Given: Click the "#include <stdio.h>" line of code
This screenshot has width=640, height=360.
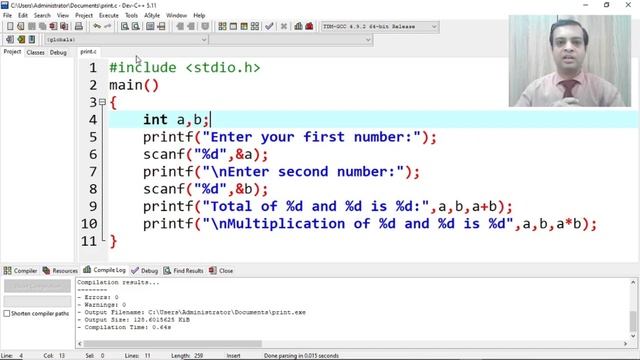Looking at the screenshot, I should coord(185,67).
